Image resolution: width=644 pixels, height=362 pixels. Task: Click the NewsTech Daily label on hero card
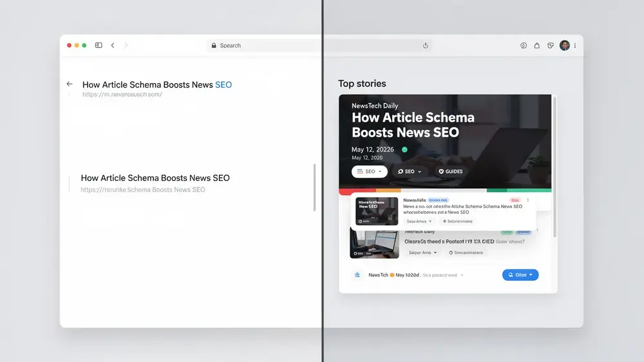pos(375,106)
